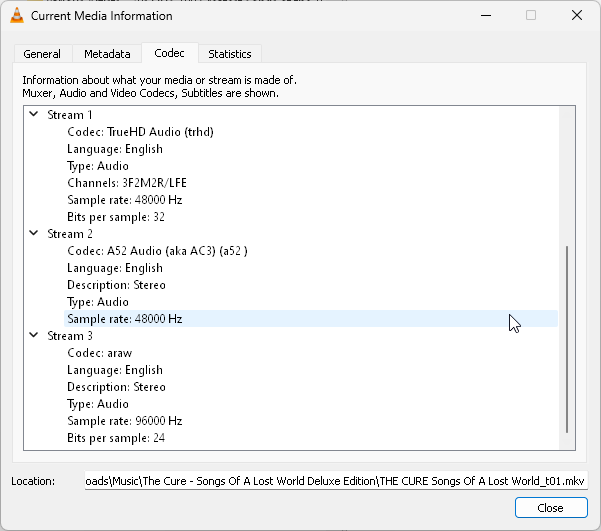Viewport: 601px width, 531px height.
Task: Select the A52 Audio codec row
Action: coord(157,251)
